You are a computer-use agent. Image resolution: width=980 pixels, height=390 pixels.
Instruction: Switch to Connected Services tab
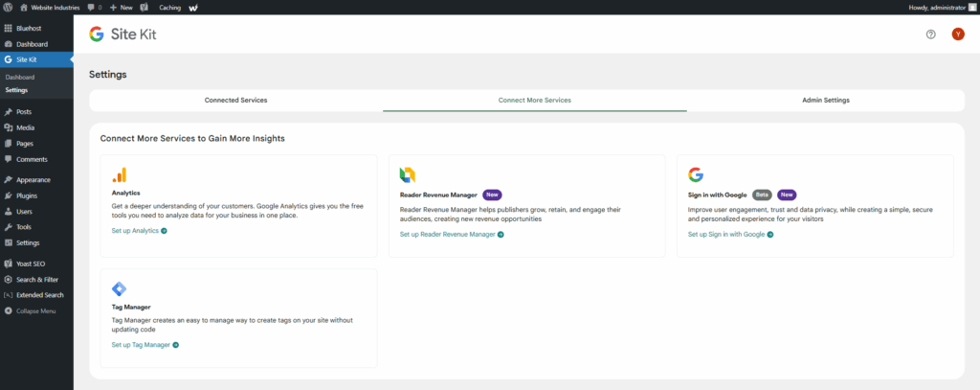pyautogui.click(x=236, y=101)
